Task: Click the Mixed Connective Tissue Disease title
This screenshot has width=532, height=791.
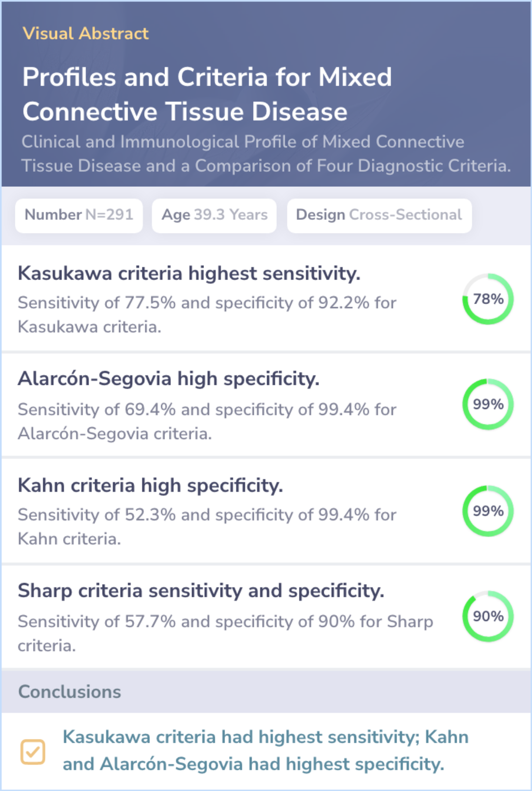Action: point(207,94)
